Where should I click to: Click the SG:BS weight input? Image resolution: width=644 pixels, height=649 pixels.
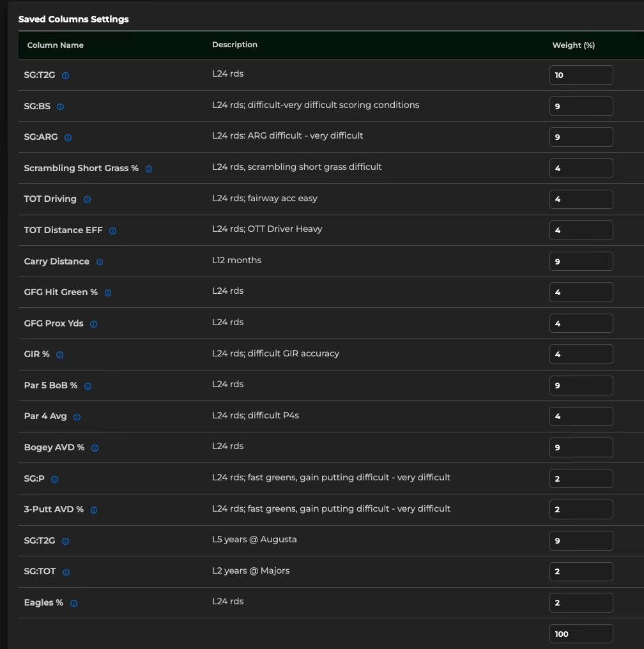pyautogui.click(x=581, y=106)
